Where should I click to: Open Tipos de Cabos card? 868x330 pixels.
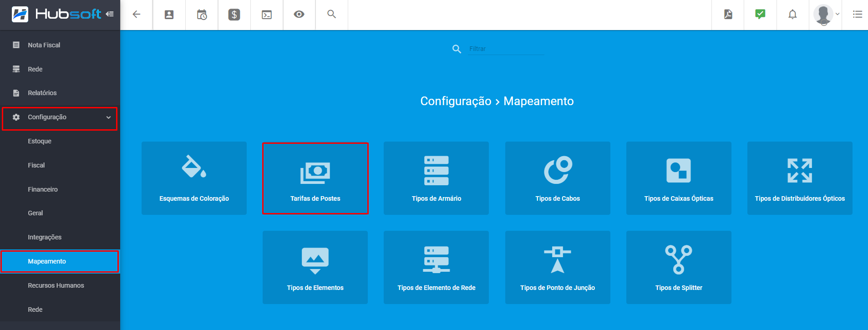coord(558,178)
